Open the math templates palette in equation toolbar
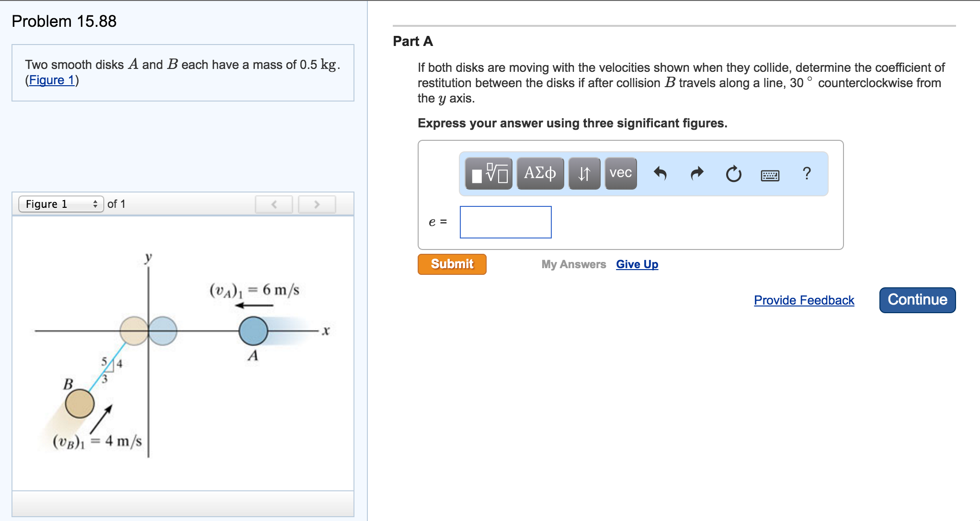The width and height of the screenshot is (980, 521). pos(488,174)
